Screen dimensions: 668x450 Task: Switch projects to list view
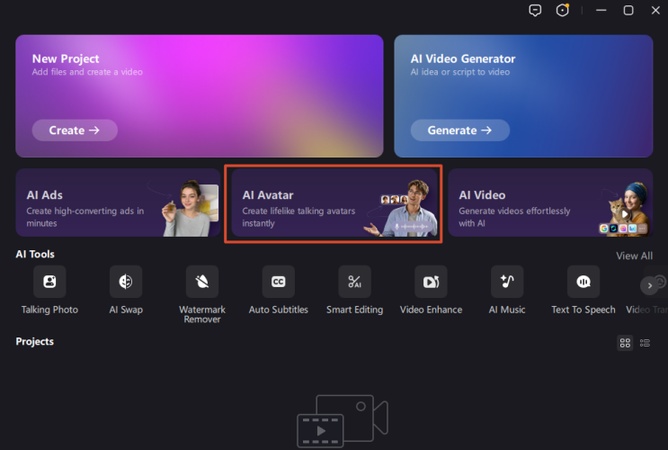pos(645,343)
